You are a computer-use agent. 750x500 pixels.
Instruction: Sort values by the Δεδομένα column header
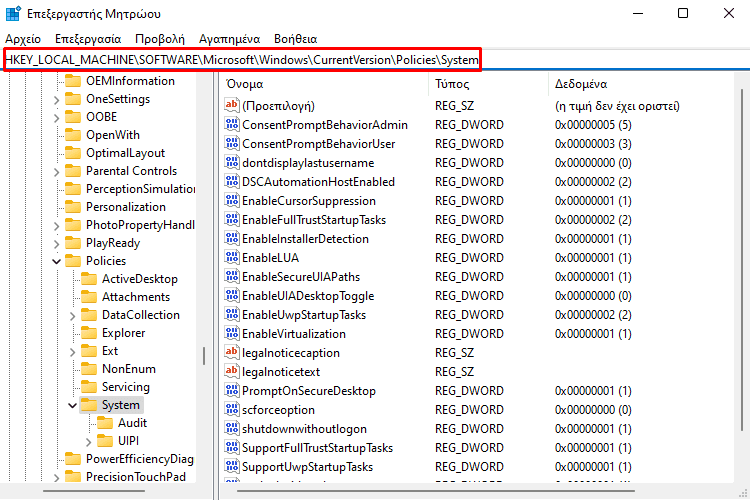click(641, 84)
